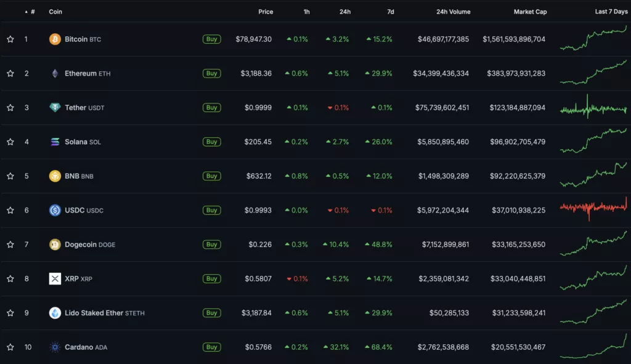
Task: Click Ethereum market cap $383,973,931,283
Action: pyautogui.click(x=516, y=73)
